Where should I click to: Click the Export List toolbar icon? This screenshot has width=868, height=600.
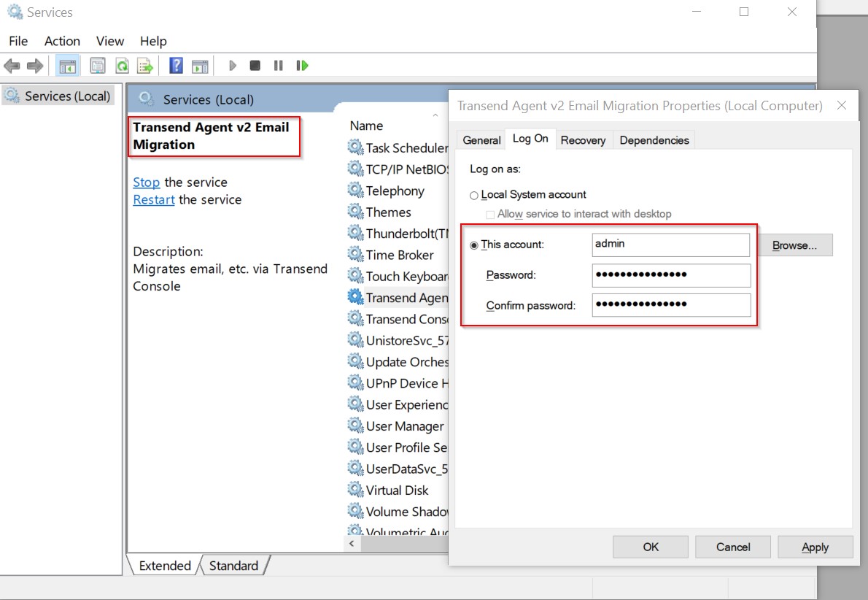pos(145,66)
